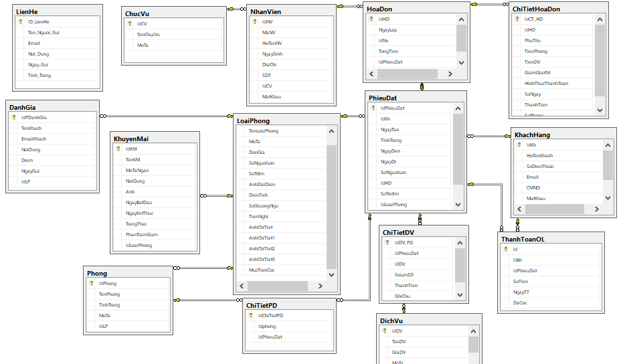This screenshot has height=364, width=621.
Task: Select the NhanVien table title
Action: point(266,12)
